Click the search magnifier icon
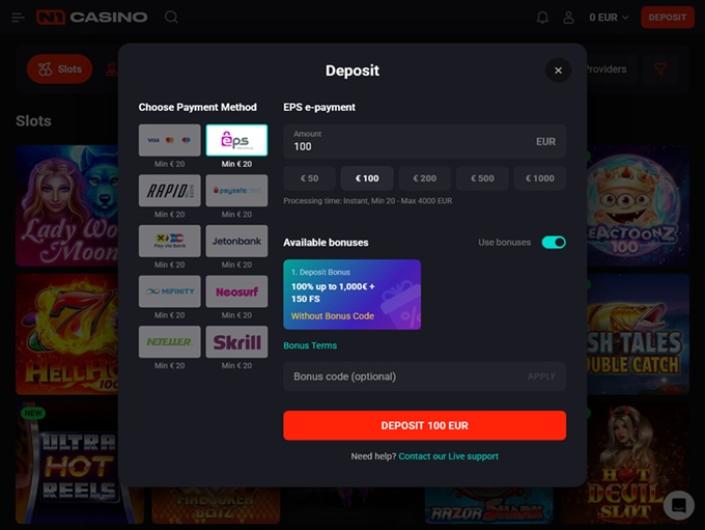Screen dimensions: 705x530 [171, 18]
